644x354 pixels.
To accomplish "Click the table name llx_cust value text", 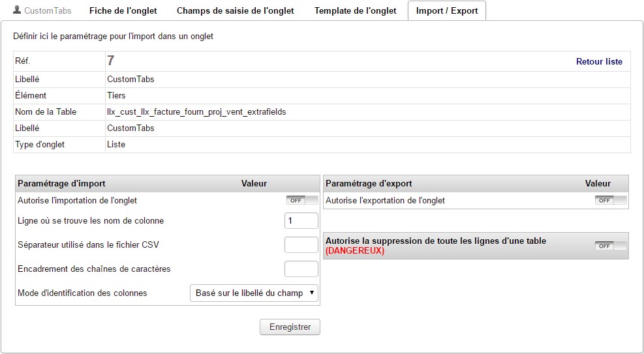I will (196, 112).
